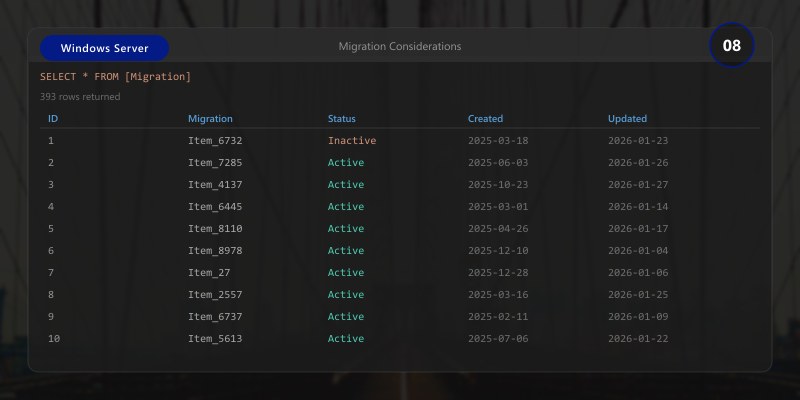Click created date 2025-04-26
The height and width of the screenshot is (400, 800).
pyautogui.click(x=498, y=229)
